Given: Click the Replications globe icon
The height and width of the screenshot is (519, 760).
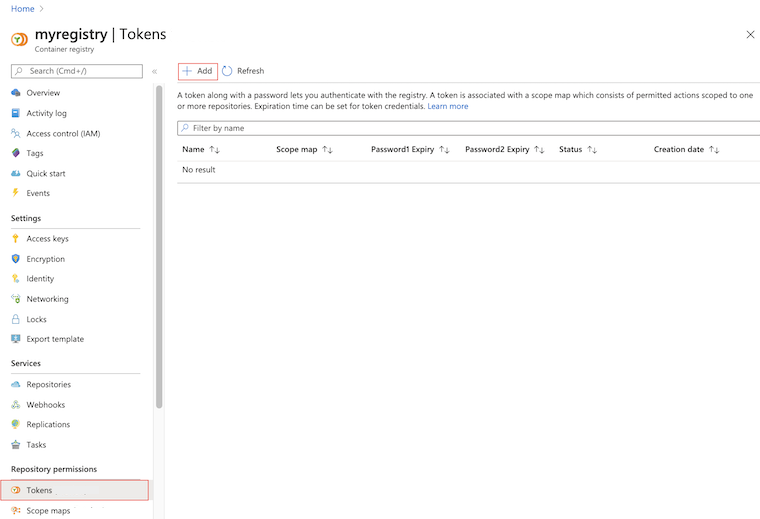Looking at the screenshot, I should (16, 425).
